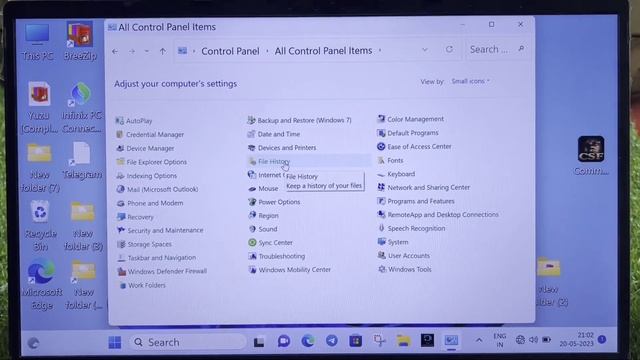Screen dimensions: 640x360
Task: Open Programs and Features icon
Action: (x=381, y=201)
